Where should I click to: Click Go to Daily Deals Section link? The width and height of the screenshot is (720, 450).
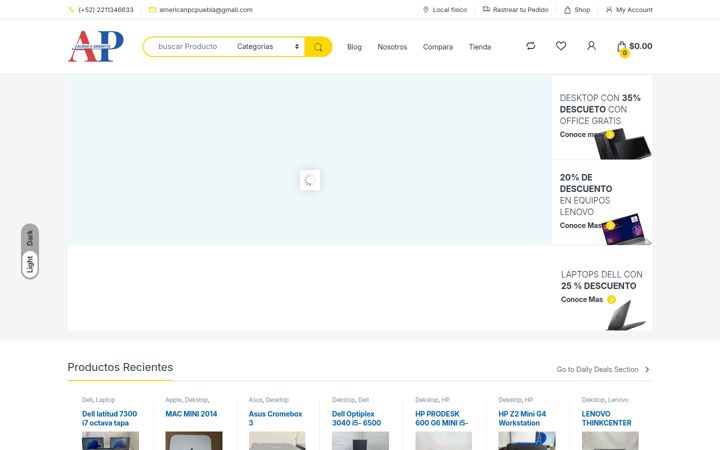pyautogui.click(x=597, y=370)
